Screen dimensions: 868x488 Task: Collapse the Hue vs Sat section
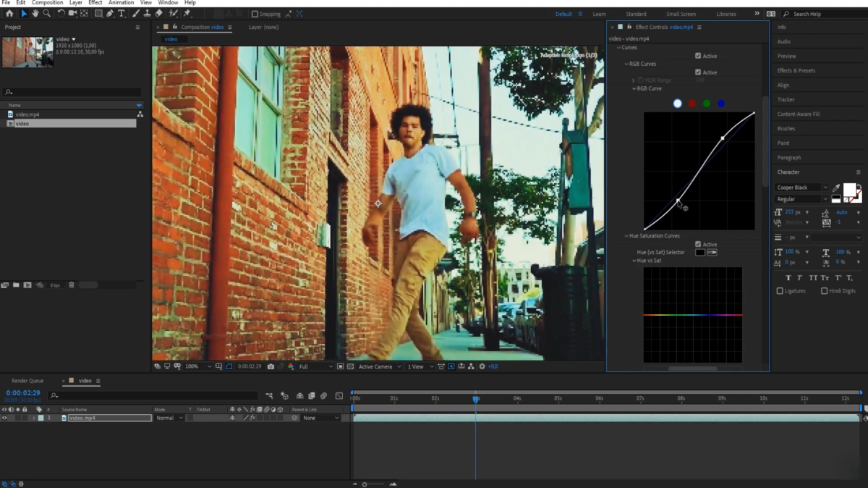[634, 261]
